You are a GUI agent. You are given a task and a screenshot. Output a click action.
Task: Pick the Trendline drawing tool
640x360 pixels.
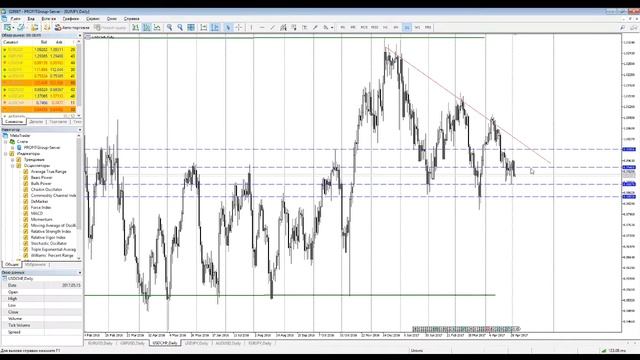point(272,27)
